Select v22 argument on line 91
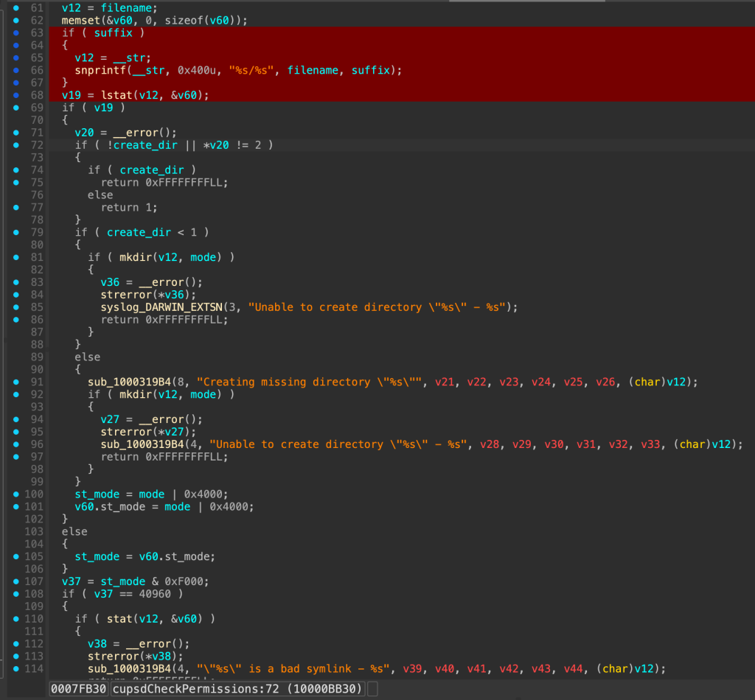755x700 pixels. click(477, 382)
